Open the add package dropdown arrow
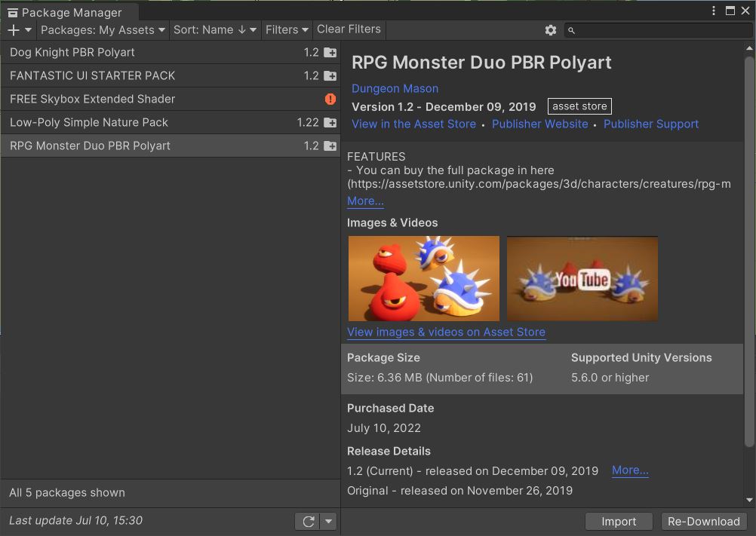 click(x=29, y=30)
